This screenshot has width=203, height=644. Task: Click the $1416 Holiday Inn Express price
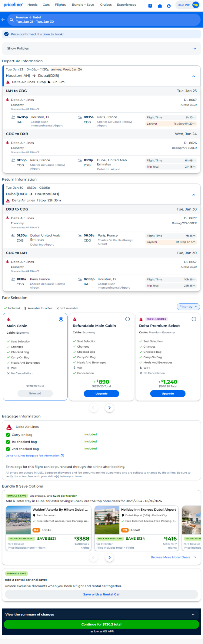click(170, 538)
